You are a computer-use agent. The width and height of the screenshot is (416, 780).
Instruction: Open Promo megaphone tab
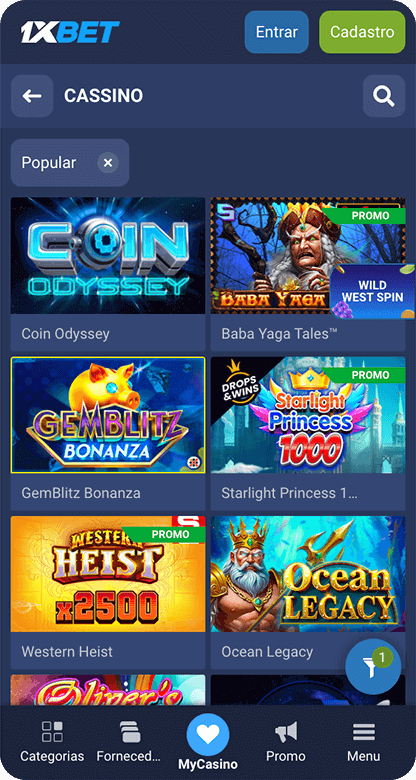[286, 742]
